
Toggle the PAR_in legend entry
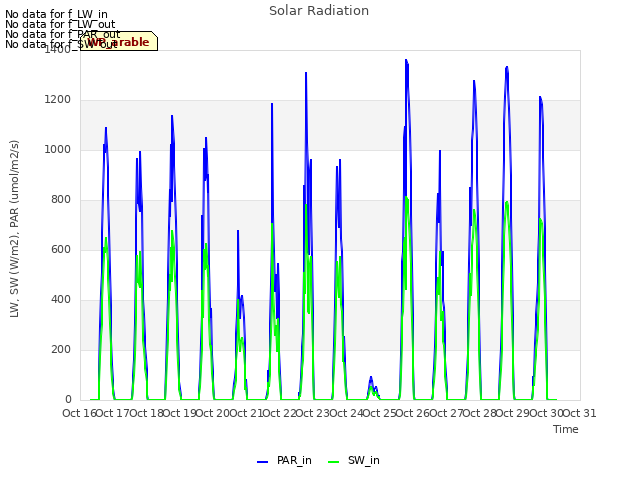click(284, 460)
